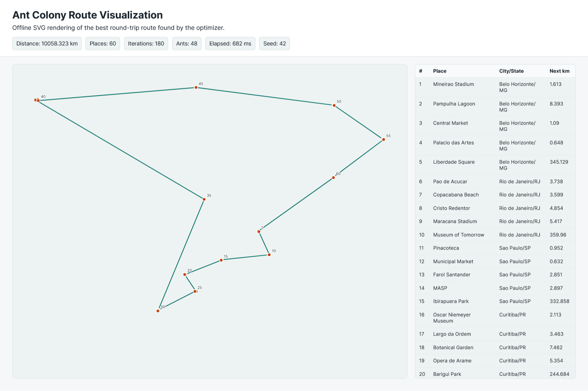
Task: Select route marker number 35
Action: (204, 199)
